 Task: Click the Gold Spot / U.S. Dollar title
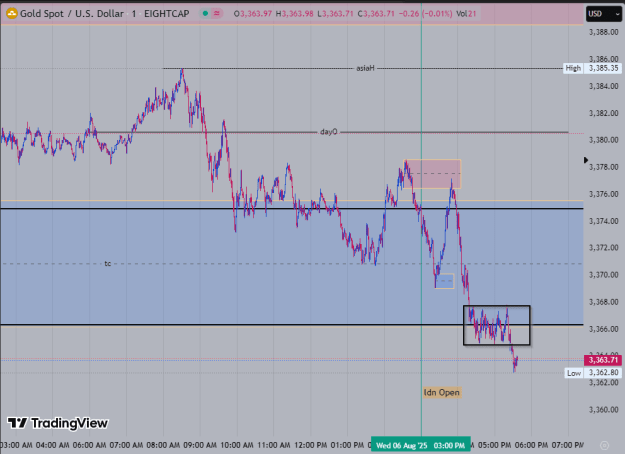point(72,14)
